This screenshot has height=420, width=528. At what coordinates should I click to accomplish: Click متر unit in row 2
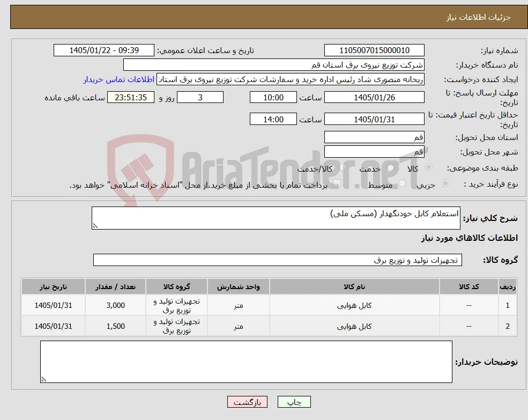(239, 326)
